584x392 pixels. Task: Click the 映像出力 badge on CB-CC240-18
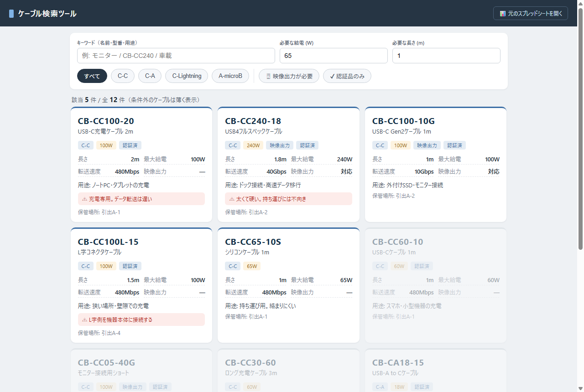click(280, 145)
